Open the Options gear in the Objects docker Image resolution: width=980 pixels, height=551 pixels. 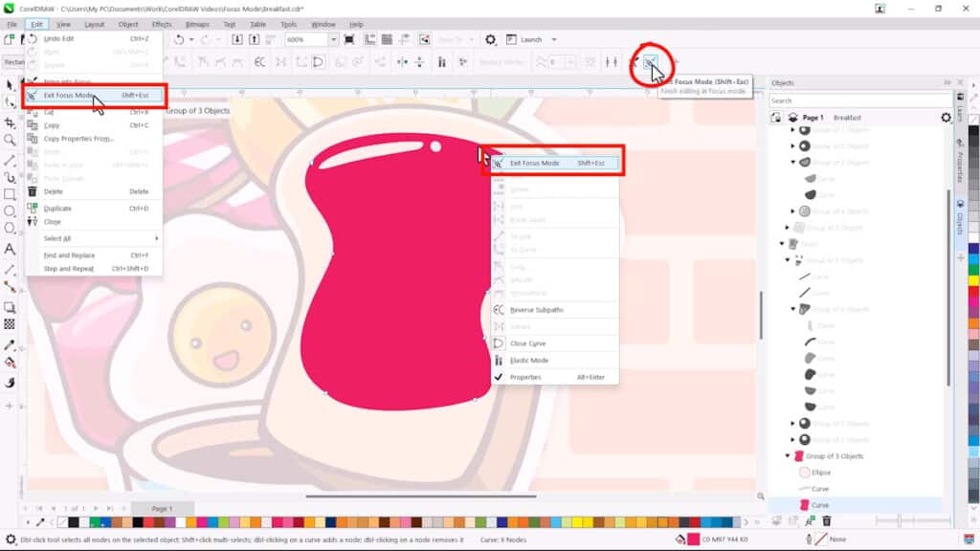pyautogui.click(x=947, y=116)
